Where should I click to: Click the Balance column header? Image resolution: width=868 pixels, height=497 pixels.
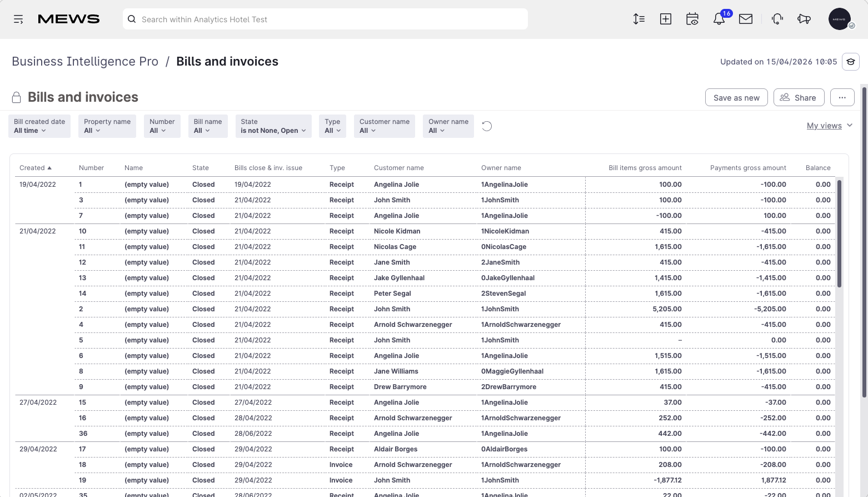pos(818,168)
